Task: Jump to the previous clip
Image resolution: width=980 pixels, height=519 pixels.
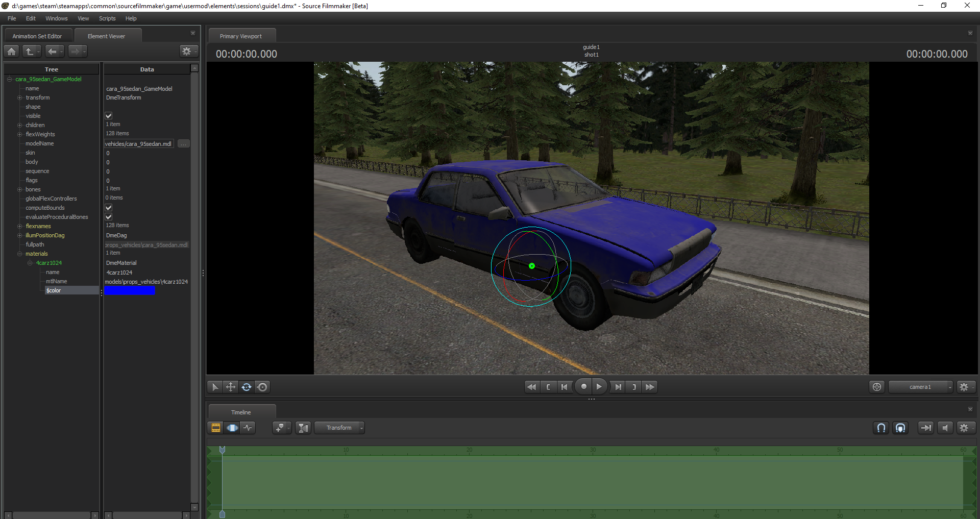Action: pyautogui.click(x=532, y=387)
